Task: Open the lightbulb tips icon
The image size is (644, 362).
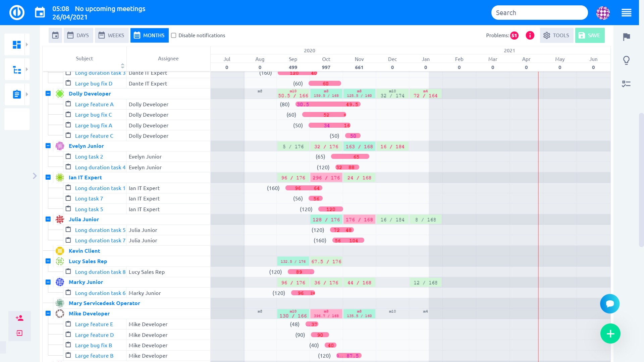Action: [x=626, y=60]
